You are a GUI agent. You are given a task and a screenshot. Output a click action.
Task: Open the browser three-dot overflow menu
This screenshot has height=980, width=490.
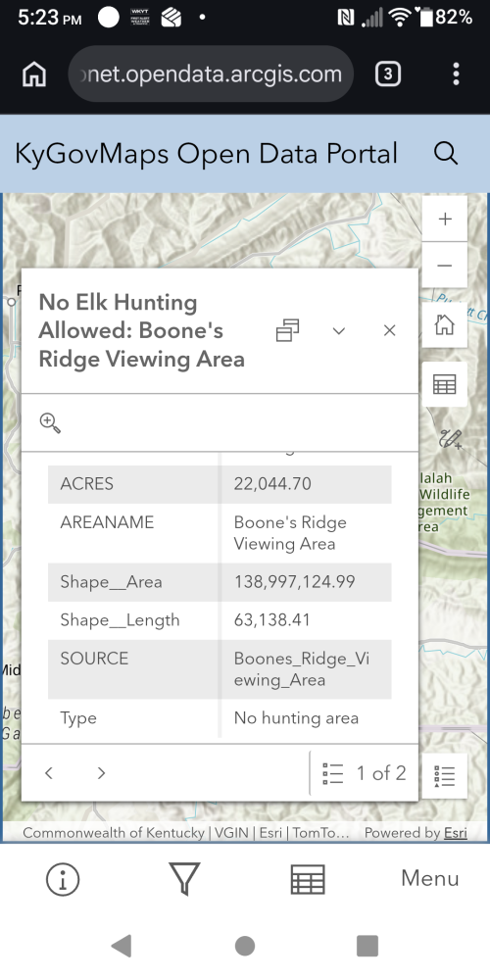click(x=457, y=74)
